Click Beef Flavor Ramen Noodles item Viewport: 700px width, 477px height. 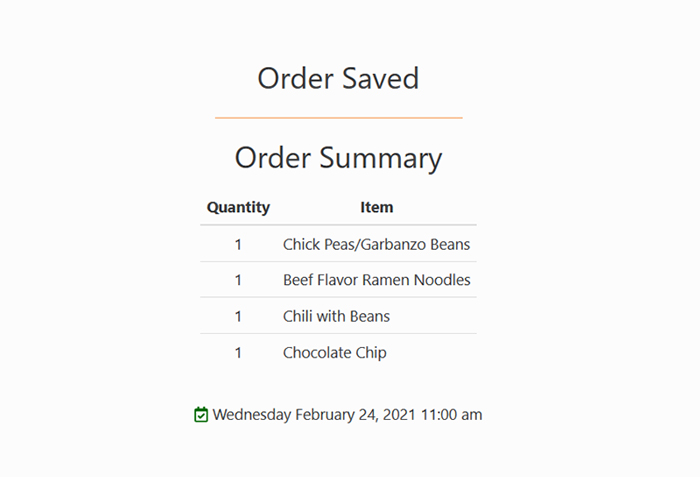click(x=377, y=280)
